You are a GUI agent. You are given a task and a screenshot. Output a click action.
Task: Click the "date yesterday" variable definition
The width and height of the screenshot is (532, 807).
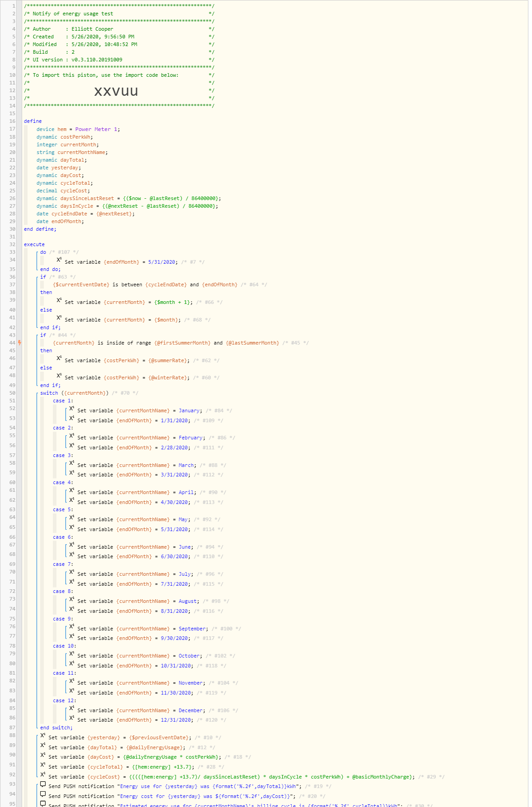(x=59, y=168)
